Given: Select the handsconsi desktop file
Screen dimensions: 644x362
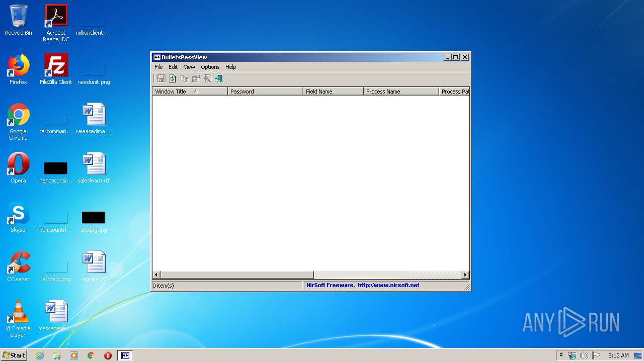Looking at the screenshot, I should (x=56, y=172).
